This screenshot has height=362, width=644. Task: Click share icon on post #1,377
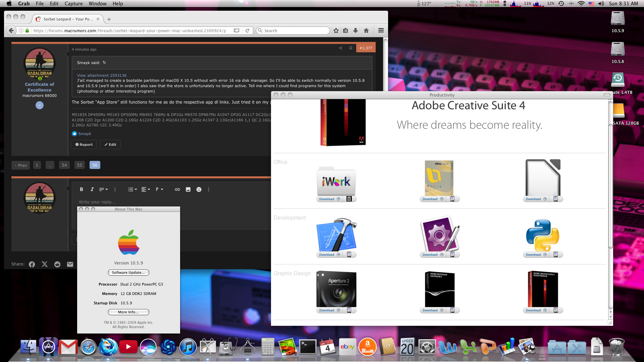340,48
